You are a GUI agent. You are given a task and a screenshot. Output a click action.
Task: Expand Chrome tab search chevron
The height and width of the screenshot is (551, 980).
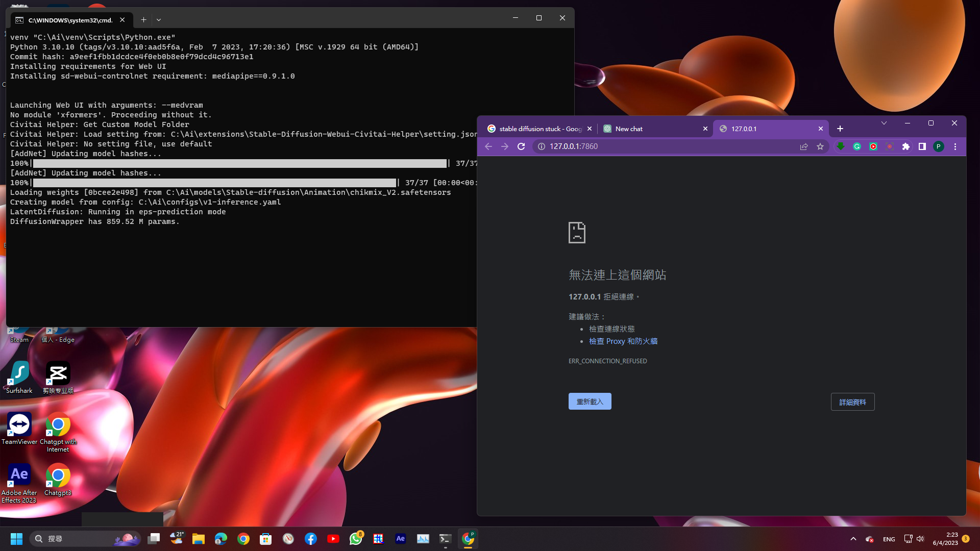coord(884,123)
